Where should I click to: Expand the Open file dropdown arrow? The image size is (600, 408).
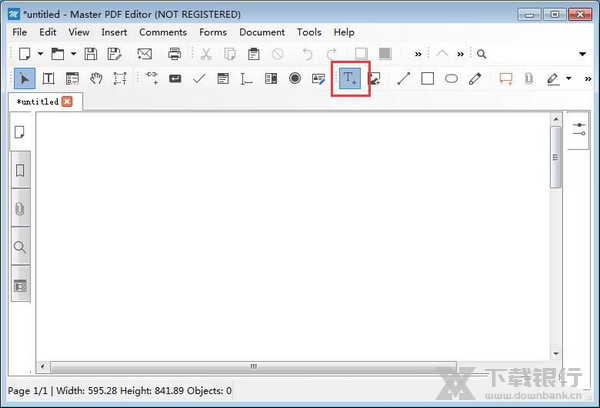click(x=73, y=54)
